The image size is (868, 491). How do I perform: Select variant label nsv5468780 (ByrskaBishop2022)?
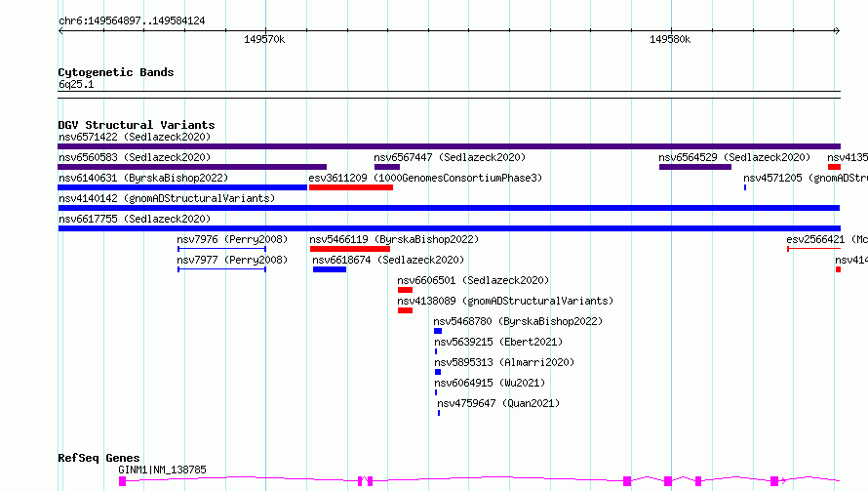point(518,321)
